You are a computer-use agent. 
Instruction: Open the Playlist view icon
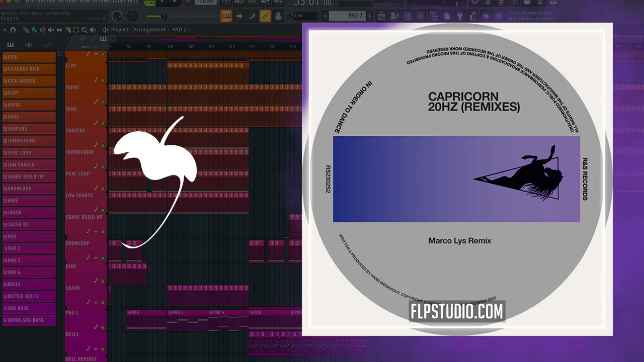click(x=381, y=17)
